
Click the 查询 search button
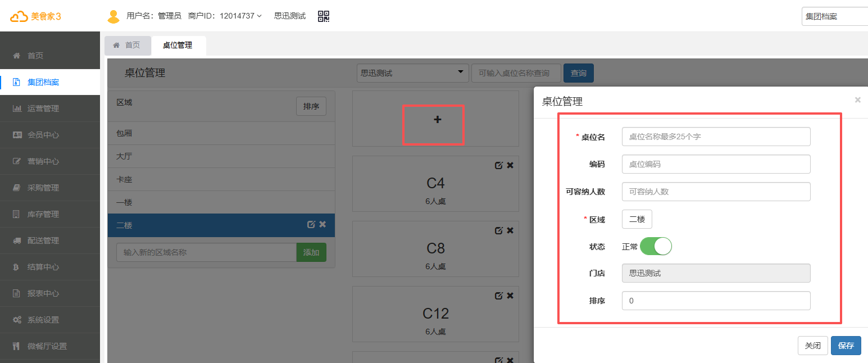click(x=578, y=73)
